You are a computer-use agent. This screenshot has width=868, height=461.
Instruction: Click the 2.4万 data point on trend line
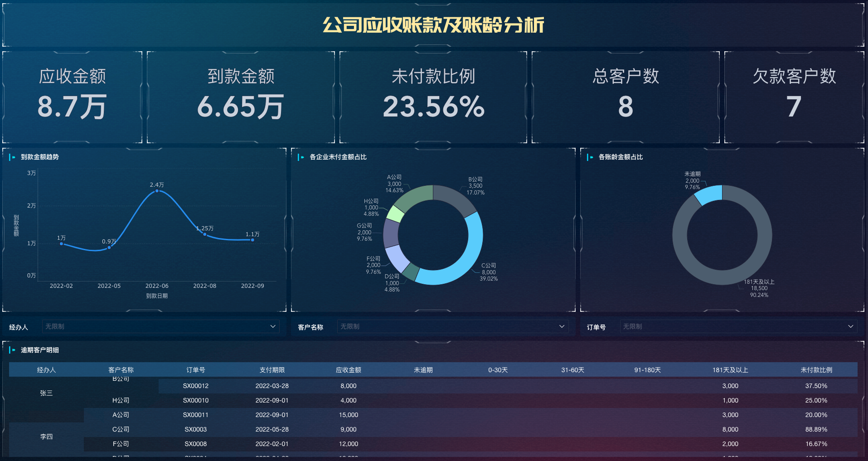(156, 192)
